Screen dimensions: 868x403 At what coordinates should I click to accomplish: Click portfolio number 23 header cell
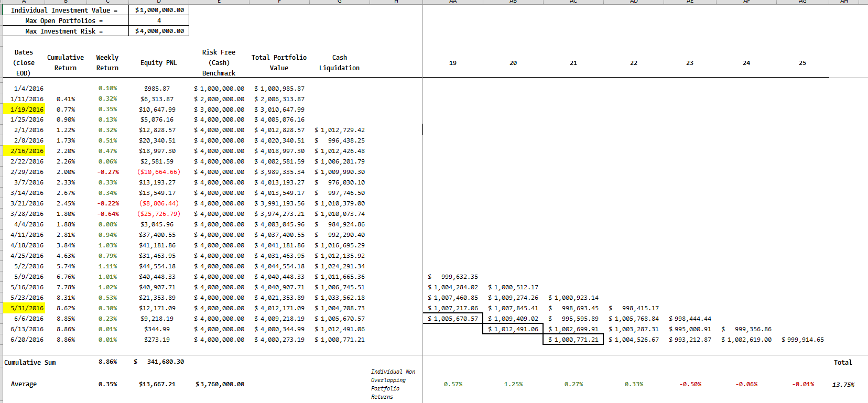[x=690, y=63]
